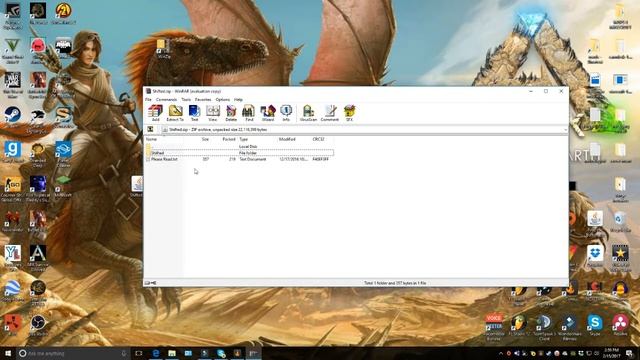Run VirusScan from the toolbar
640x360 pixels.
click(308, 113)
